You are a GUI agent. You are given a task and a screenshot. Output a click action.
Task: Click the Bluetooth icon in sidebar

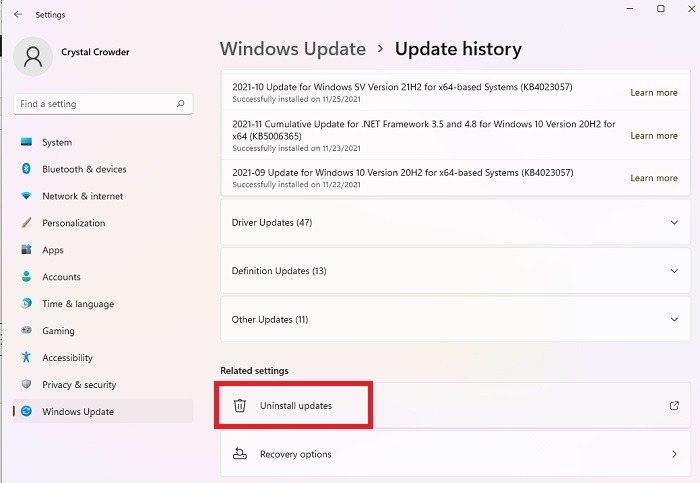point(26,169)
